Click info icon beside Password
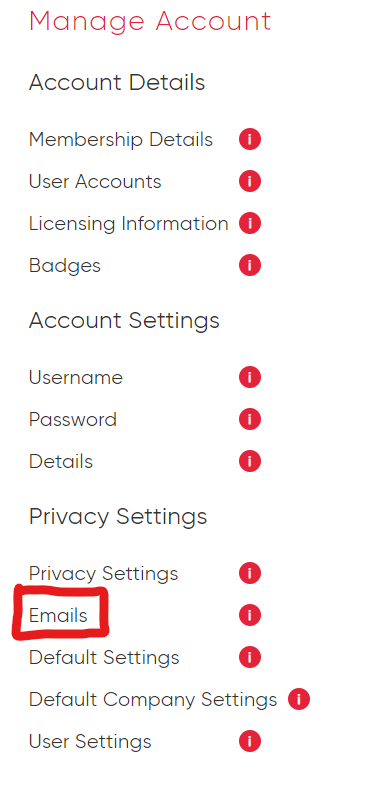Viewport: 392px width, 786px height. (250, 419)
